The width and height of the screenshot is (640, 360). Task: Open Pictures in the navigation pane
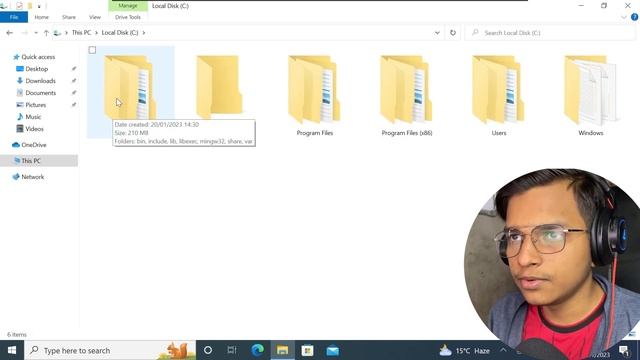coord(36,105)
